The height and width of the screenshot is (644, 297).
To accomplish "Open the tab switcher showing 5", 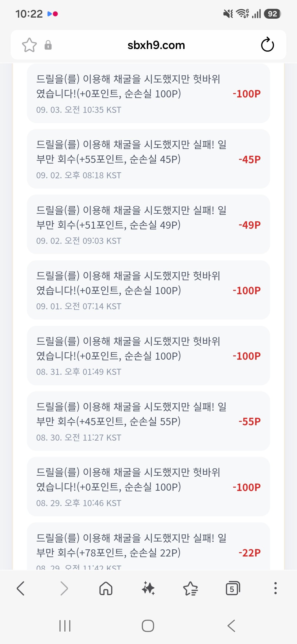I will [x=233, y=588].
